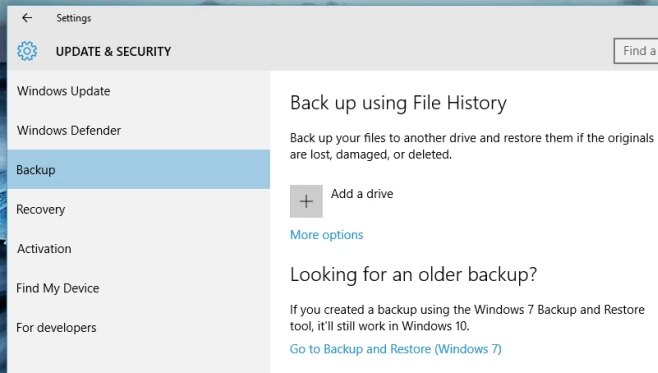
Task: Click the File History description paragraph
Action: click(x=472, y=146)
